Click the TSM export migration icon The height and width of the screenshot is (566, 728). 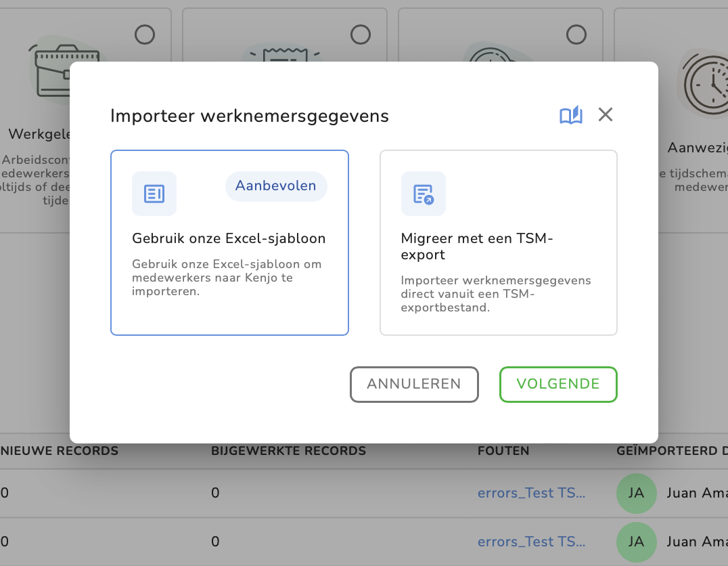pyautogui.click(x=424, y=194)
